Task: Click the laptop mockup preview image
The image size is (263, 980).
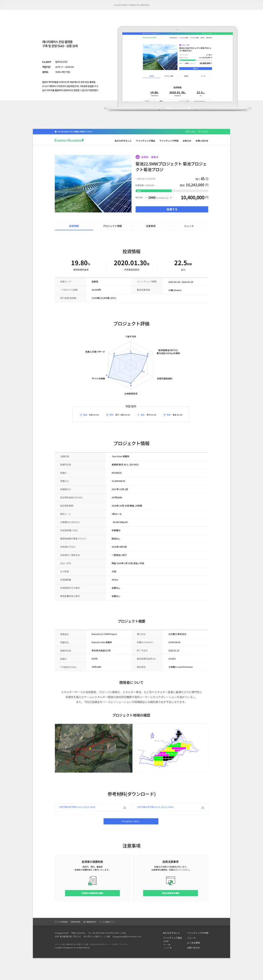Action: pyautogui.click(x=178, y=69)
